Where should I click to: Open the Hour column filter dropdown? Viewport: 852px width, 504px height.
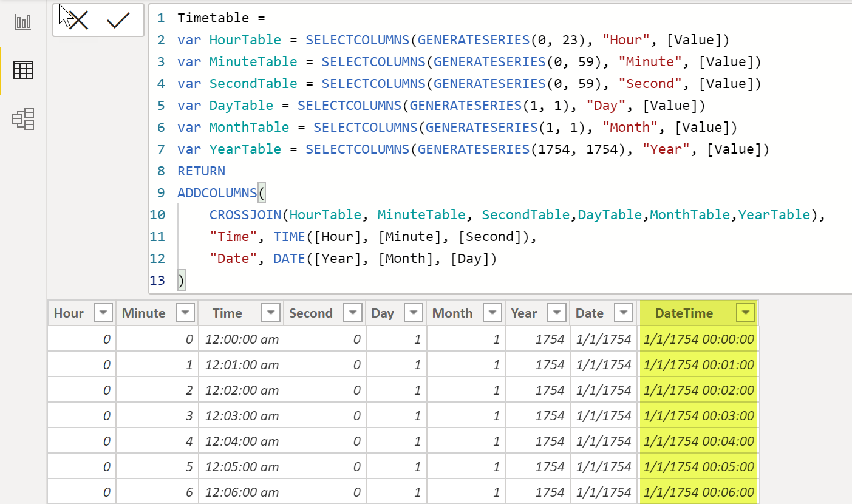(x=103, y=313)
